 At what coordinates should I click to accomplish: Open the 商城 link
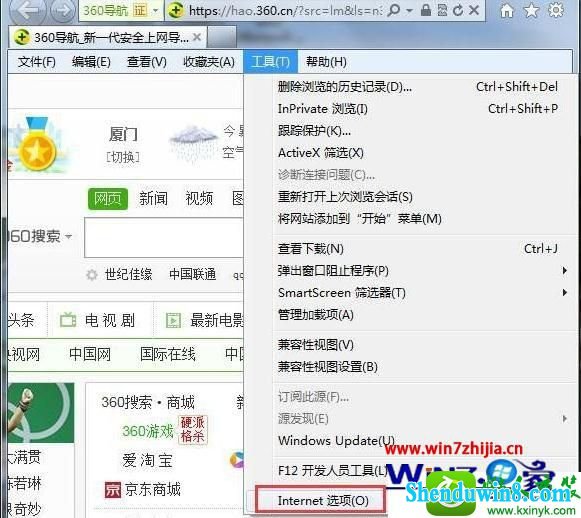coord(180,402)
